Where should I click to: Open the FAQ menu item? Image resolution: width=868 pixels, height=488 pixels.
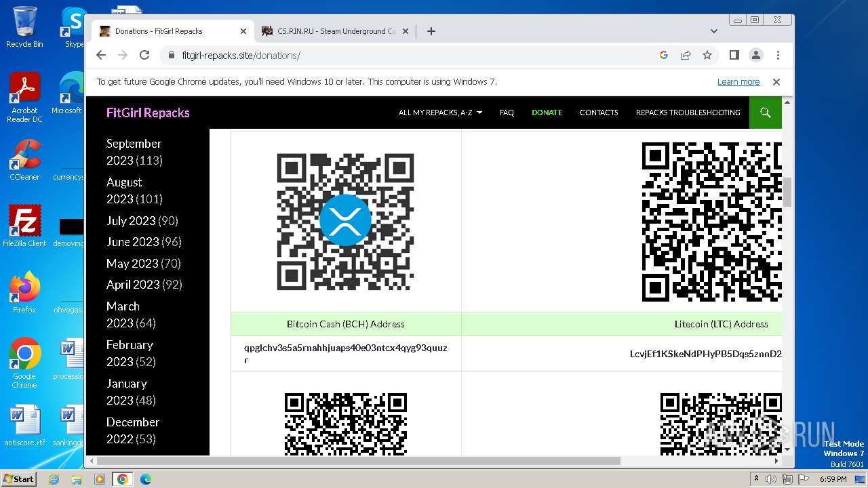click(x=507, y=113)
